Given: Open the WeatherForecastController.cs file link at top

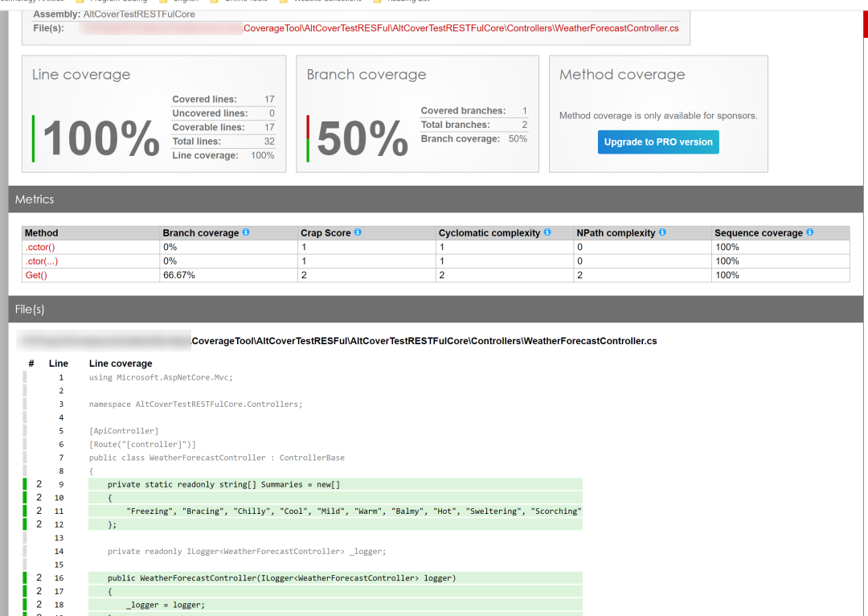Looking at the screenshot, I should tap(461, 28).
